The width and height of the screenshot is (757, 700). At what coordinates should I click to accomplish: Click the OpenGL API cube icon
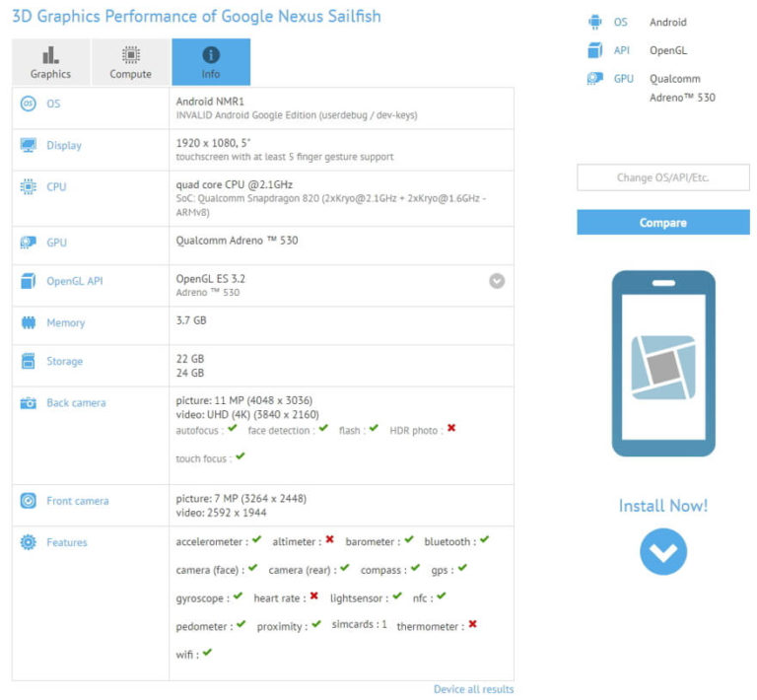coord(28,281)
